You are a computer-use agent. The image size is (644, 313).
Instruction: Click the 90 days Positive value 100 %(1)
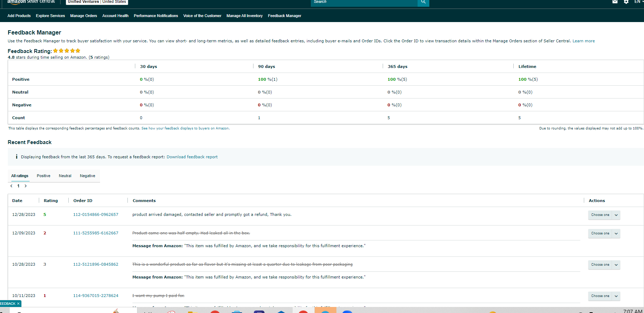tap(268, 79)
